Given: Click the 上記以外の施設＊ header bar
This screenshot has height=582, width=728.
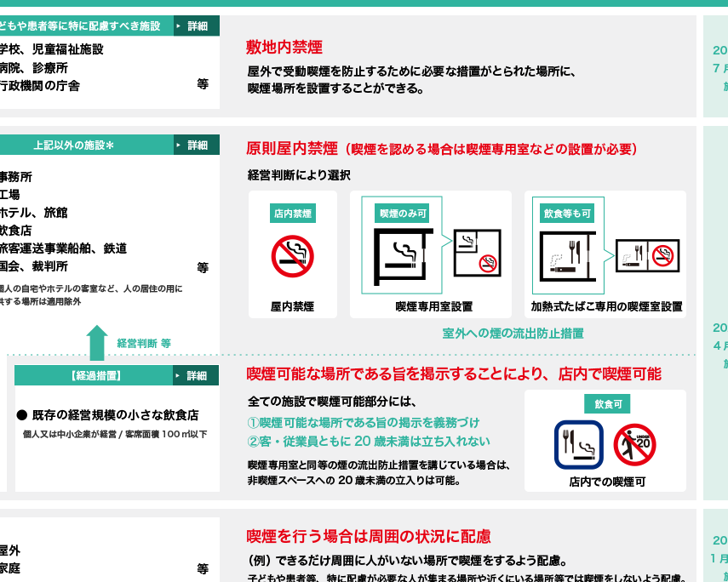Looking at the screenshot, I should [85, 145].
